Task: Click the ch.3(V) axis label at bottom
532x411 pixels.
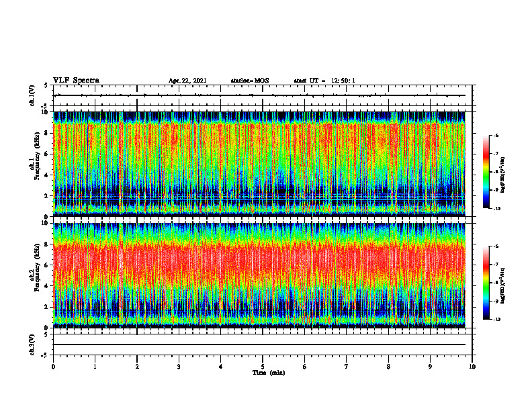Action: coord(32,345)
